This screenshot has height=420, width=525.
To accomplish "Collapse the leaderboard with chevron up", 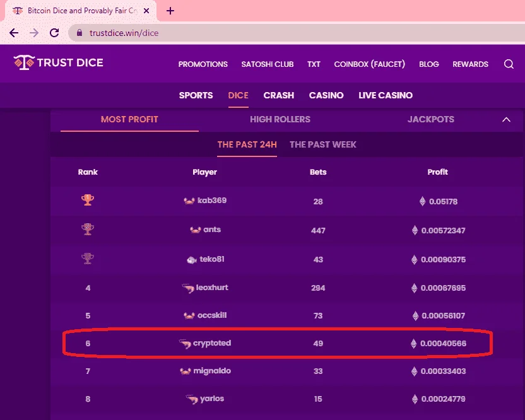I will [x=506, y=119].
